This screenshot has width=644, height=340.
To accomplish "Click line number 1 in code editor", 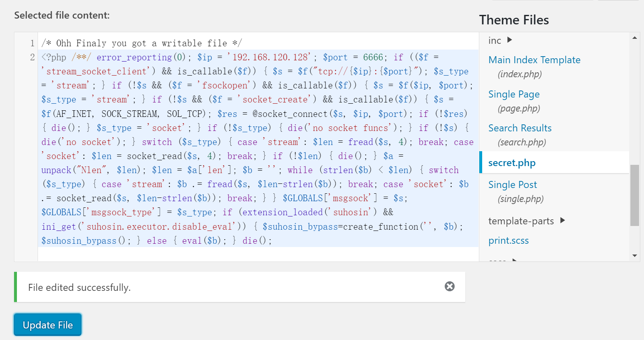I will pos(32,43).
